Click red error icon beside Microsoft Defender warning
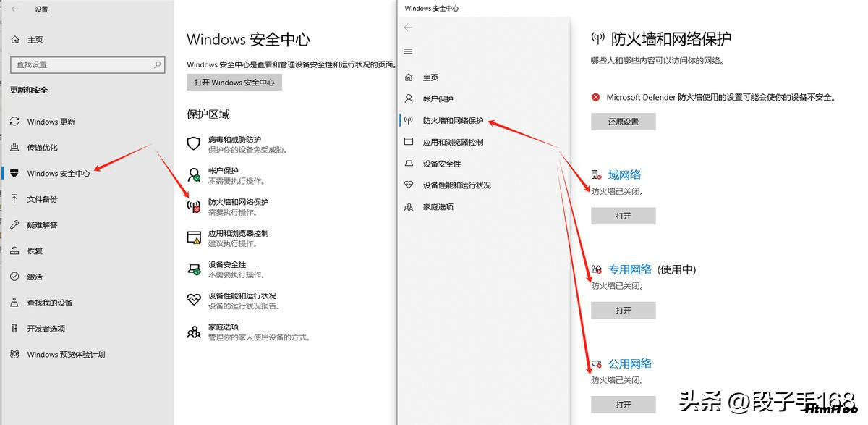The image size is (868, 425). click(596, 97)
